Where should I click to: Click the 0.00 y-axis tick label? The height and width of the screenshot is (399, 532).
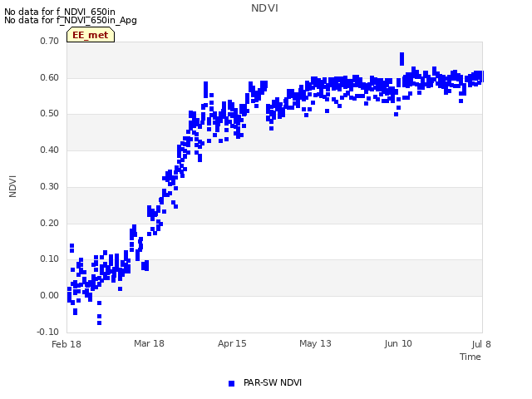coord(50,295)
